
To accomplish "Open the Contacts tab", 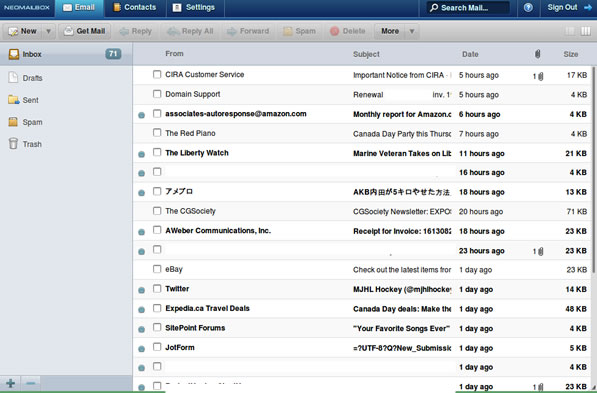I will click(x=135, y=8).
